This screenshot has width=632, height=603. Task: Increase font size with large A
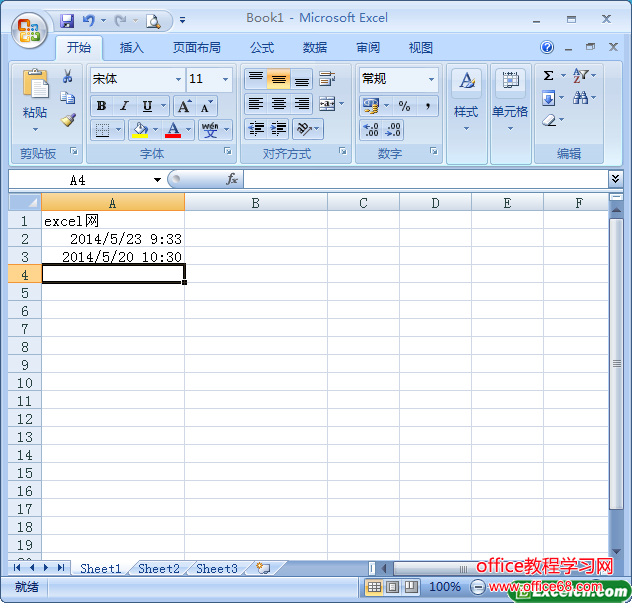pos(184,106)
